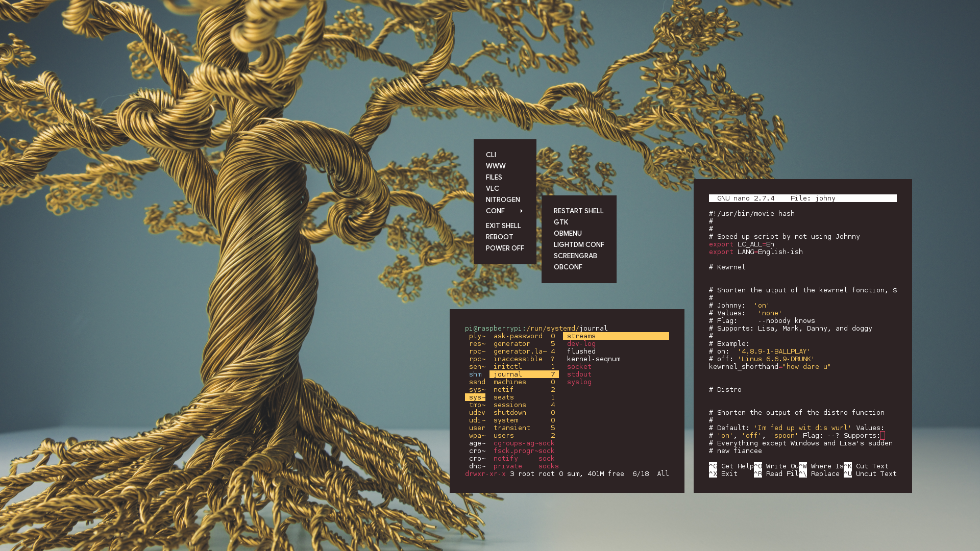This screenshot has height=551, width=980.
Task: Select notify sock entry in ranger
Action: coord(524,458)
